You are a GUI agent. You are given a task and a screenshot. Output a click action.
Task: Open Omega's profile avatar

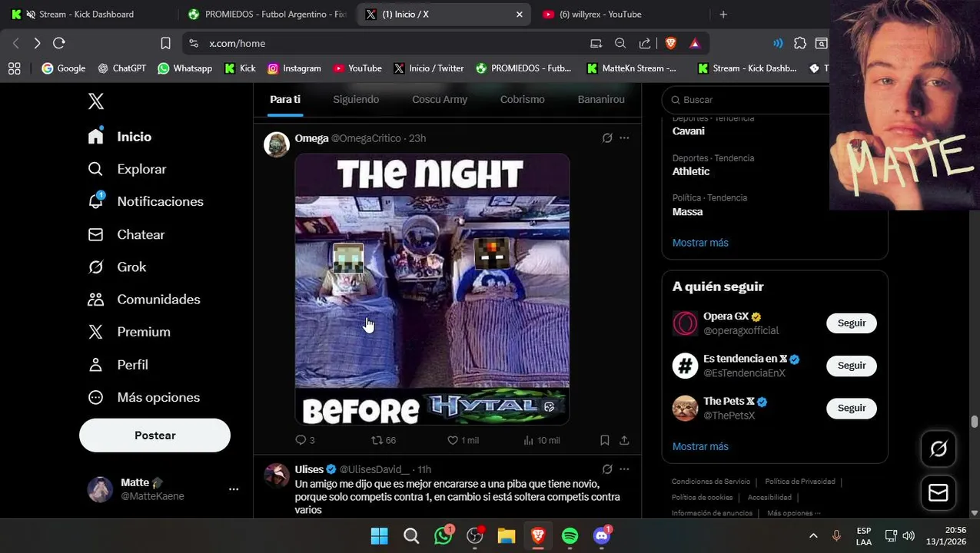(x=277, y=144)
